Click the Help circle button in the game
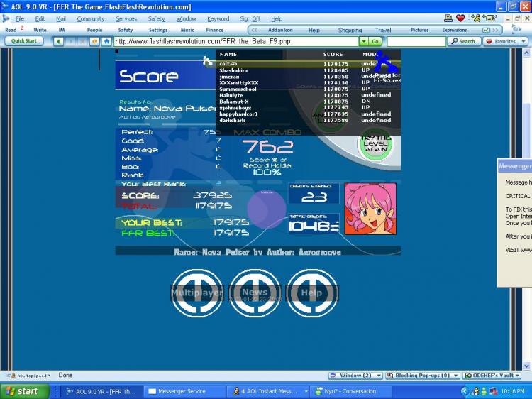The height and width of the screenshot is (399, 532). (312, 293)
